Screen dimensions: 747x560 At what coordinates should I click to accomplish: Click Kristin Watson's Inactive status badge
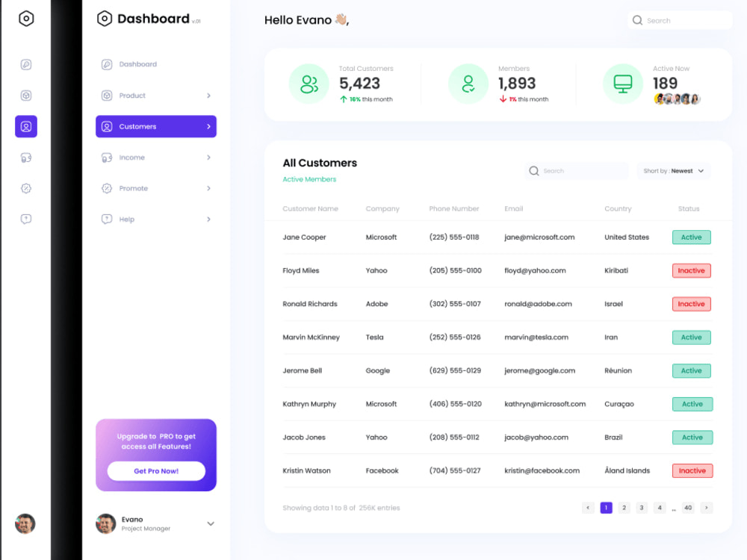692,470
